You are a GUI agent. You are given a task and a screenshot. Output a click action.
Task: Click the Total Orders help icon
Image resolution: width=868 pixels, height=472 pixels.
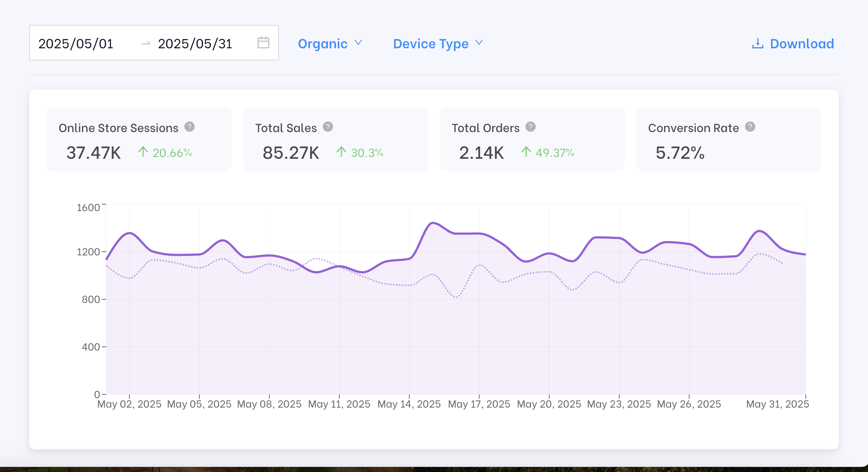[x=531, y=127]
